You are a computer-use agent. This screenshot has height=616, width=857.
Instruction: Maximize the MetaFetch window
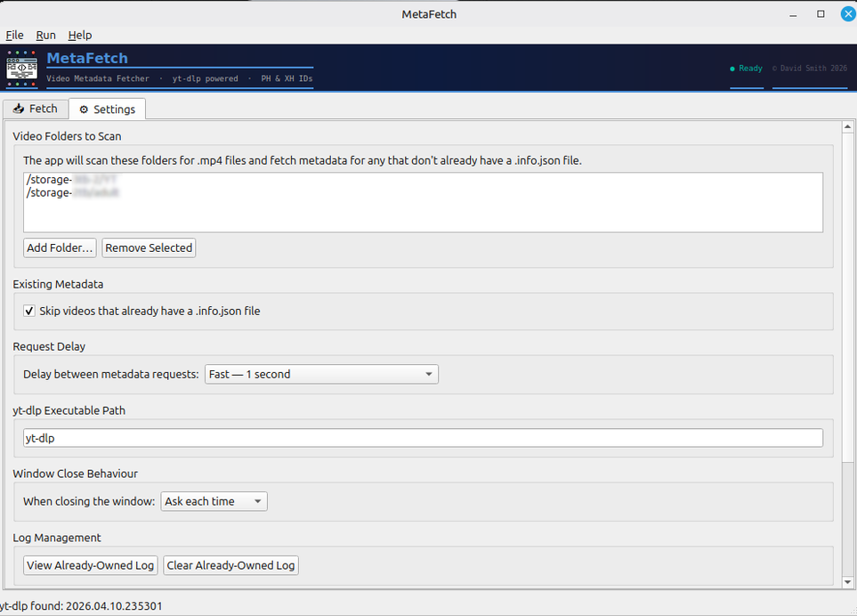pos(821,14)
